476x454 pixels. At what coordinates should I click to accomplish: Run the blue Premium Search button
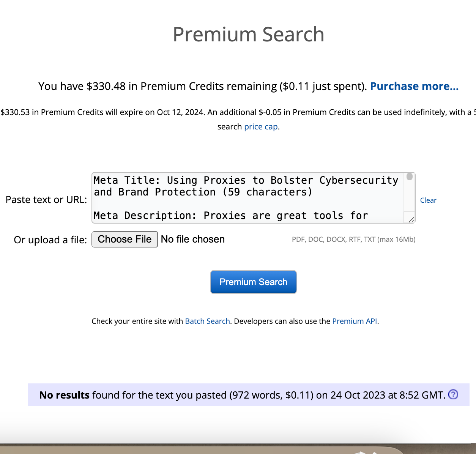click(x=253, y=282)
